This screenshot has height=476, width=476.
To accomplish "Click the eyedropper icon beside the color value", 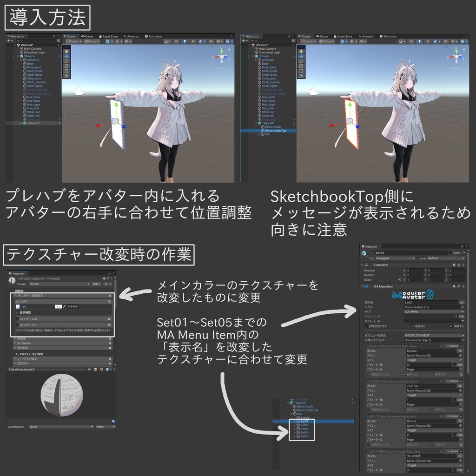I will click(x=64, y=307).
